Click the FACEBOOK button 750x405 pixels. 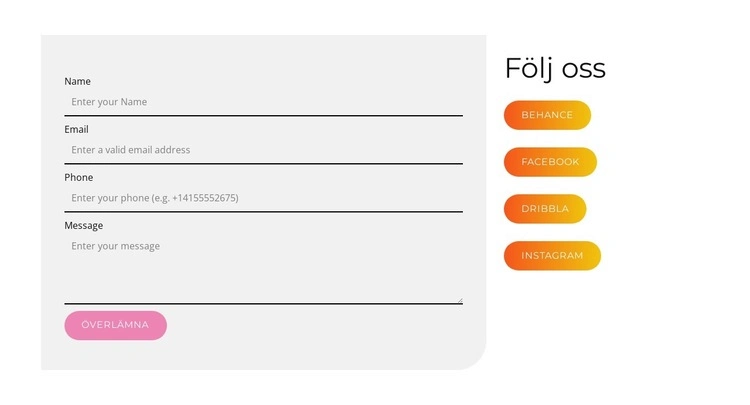550,162
